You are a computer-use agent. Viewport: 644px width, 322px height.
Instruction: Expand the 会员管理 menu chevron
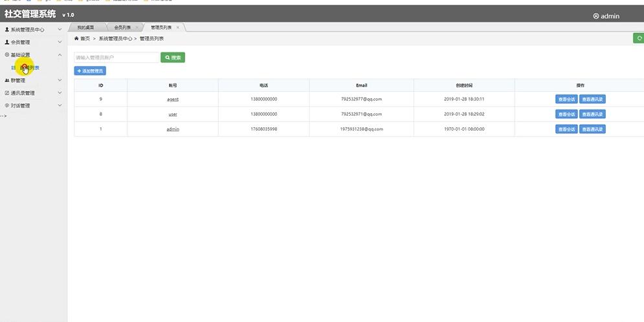pyautogui.click(x=60, y=42)
